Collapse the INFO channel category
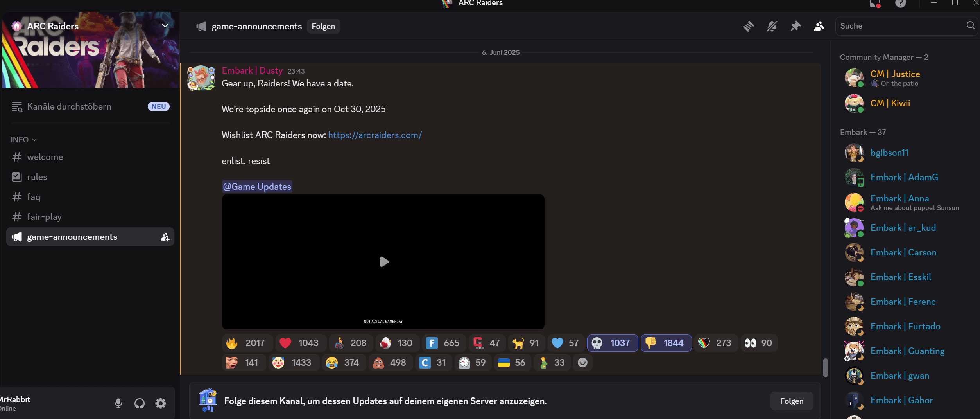 click(24, 140)
